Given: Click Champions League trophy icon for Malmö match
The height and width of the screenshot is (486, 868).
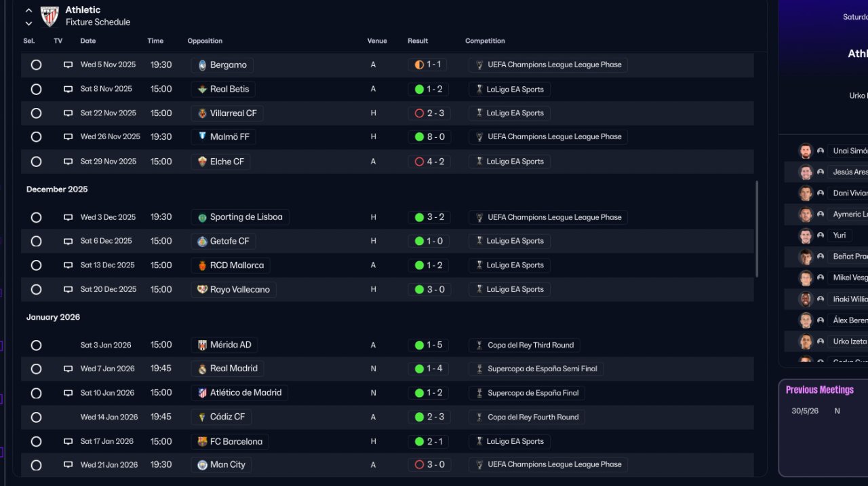Looking at the screenshot, I should pyautogui.click(x=479, y=137).
